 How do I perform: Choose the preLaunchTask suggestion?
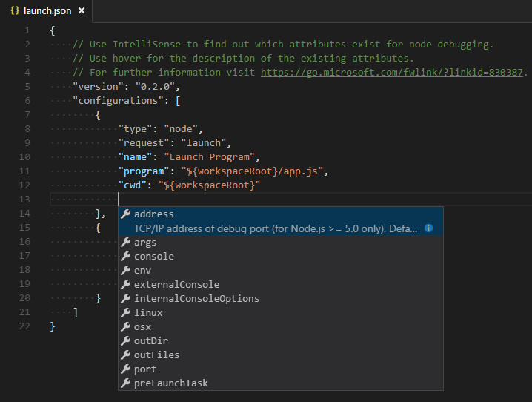click(170, 383)
